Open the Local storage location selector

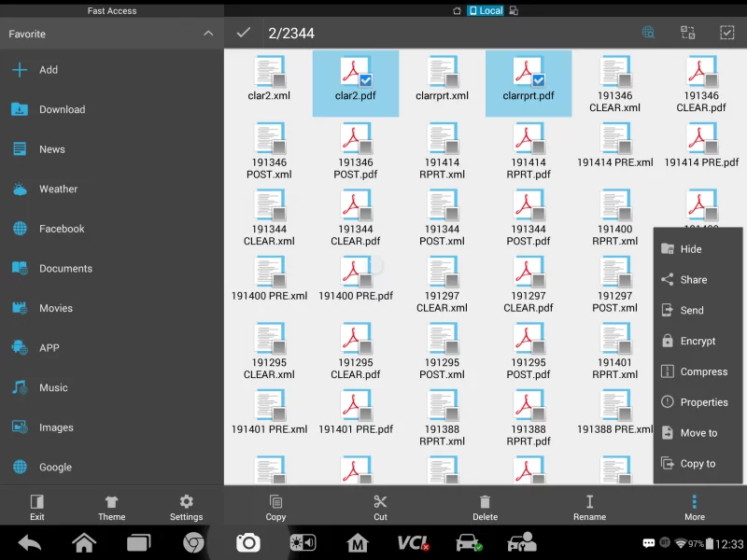[486, 11]
